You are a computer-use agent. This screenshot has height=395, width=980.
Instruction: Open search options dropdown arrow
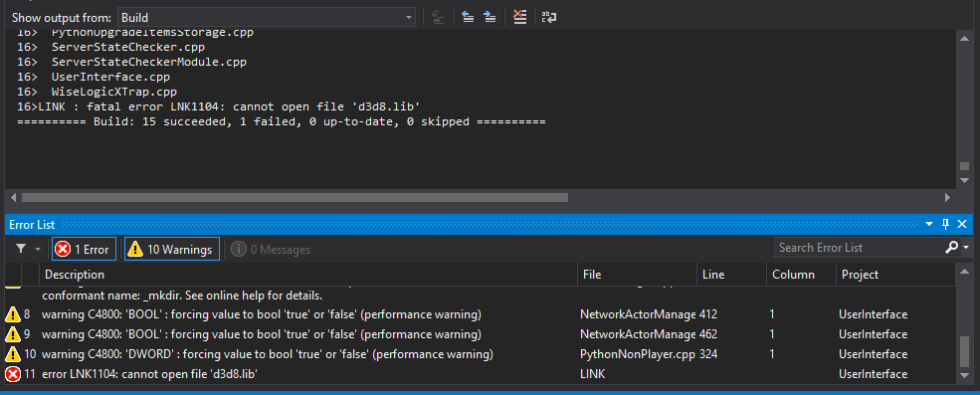pyautogui.click(x=966, y=248)
